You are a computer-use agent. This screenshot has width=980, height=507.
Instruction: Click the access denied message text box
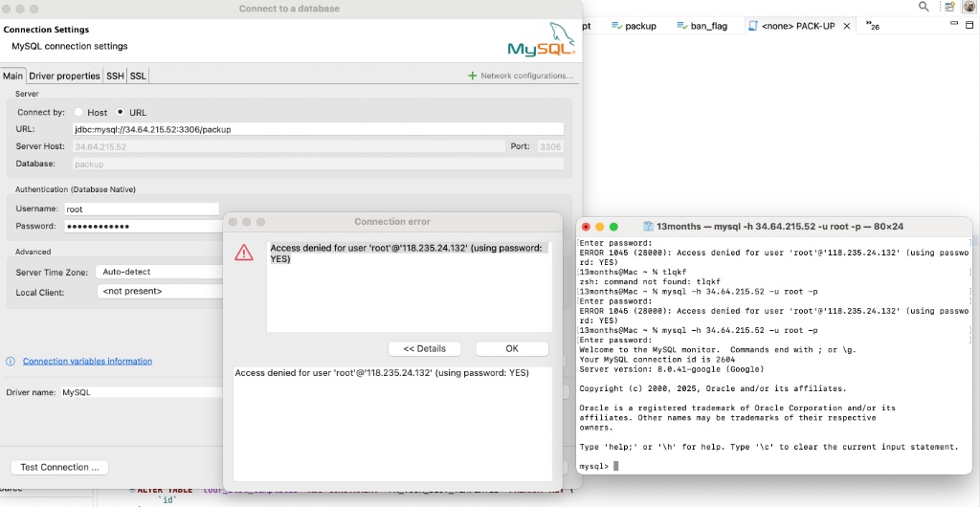click(x=410, y=287)
